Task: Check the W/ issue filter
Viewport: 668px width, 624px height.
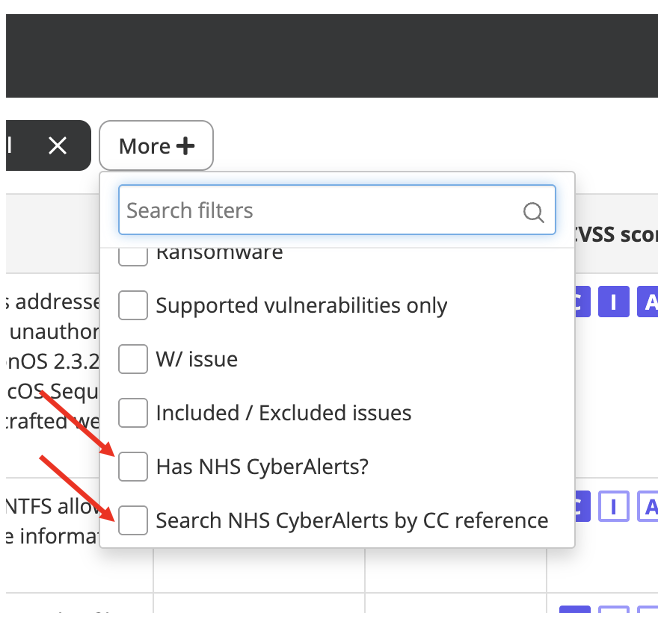Action: coord(133,358)
